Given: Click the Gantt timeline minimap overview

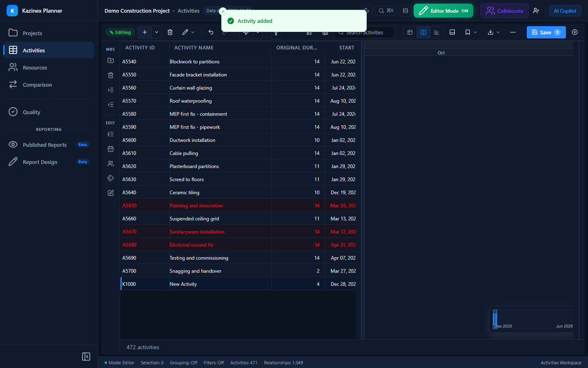Looking at the screenshot, I should click(x=532, y=319).
